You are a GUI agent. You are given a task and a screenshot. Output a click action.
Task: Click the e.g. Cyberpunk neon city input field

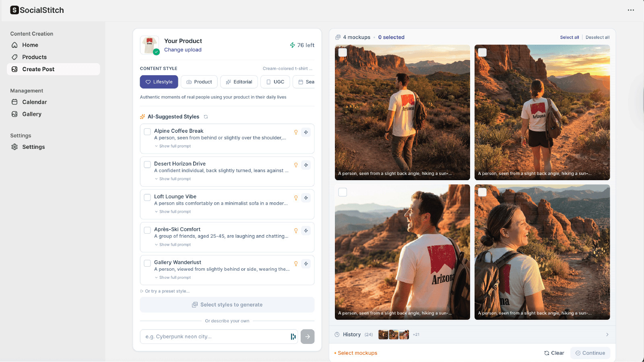click(214, 337)
